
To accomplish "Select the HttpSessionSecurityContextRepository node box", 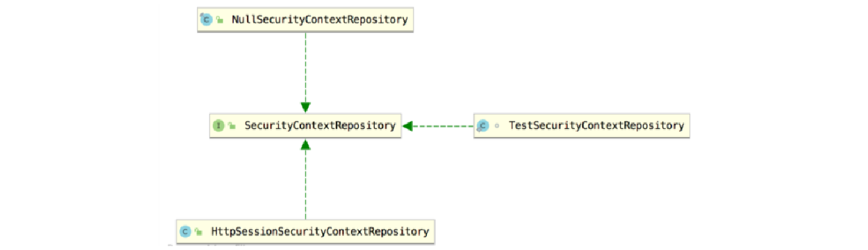I will click(x=306, y=231).
